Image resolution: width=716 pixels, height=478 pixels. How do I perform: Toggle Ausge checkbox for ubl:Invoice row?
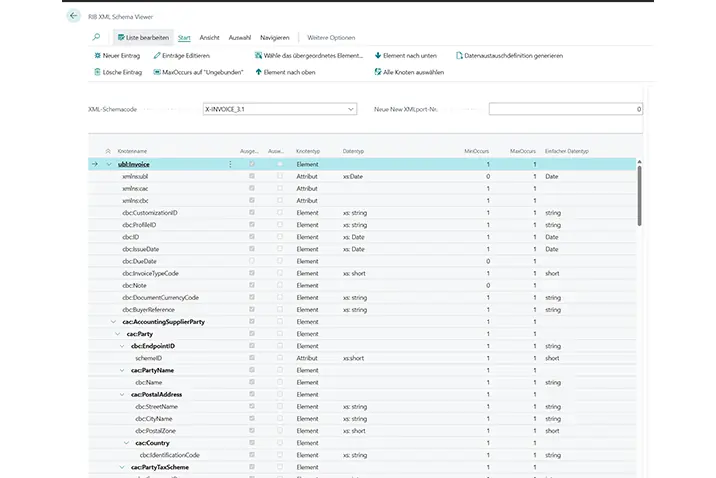pyautogui.click(x=252, y=163)
